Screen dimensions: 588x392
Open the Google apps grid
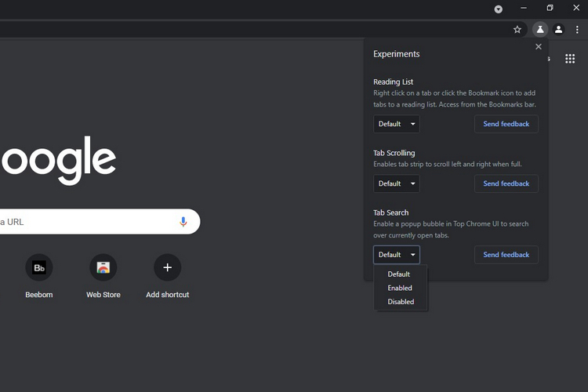pyautogui.click(x=570, y=59)
